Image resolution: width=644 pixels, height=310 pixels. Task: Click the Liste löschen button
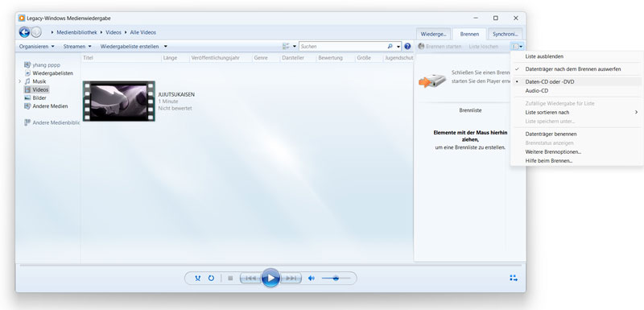coord(484,47)
